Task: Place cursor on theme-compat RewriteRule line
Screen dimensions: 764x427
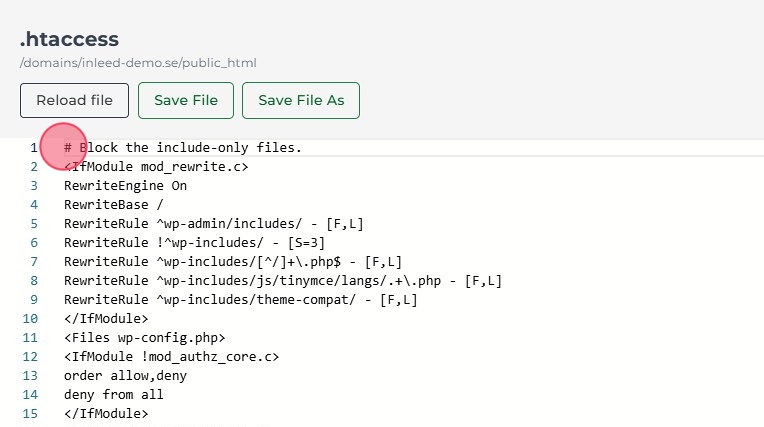Action: click(x=240, y=300)
